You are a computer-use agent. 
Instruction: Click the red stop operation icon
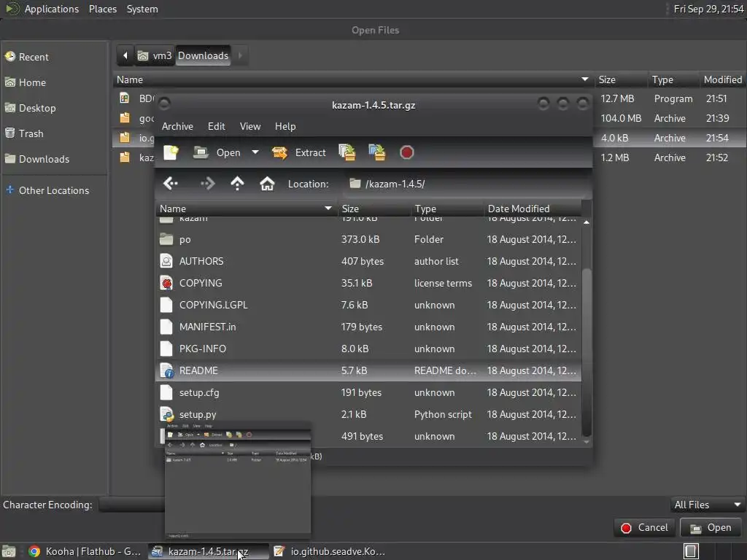(x=406, y=153)
